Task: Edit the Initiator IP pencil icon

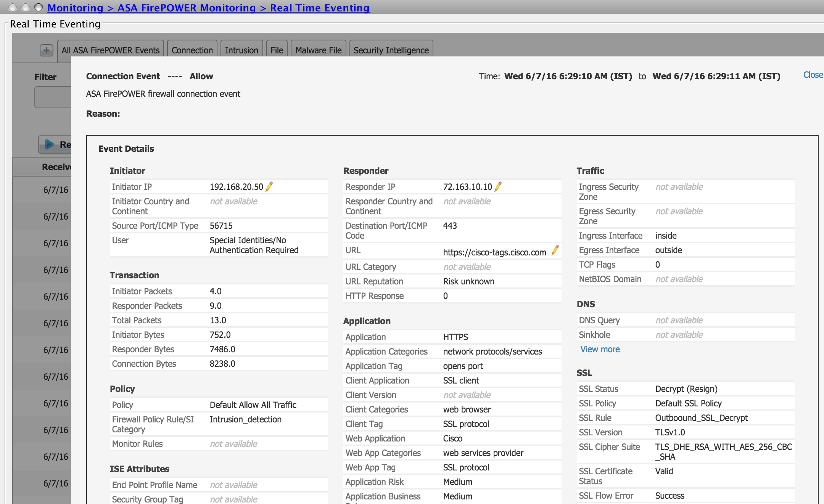Action: (269, 186)
